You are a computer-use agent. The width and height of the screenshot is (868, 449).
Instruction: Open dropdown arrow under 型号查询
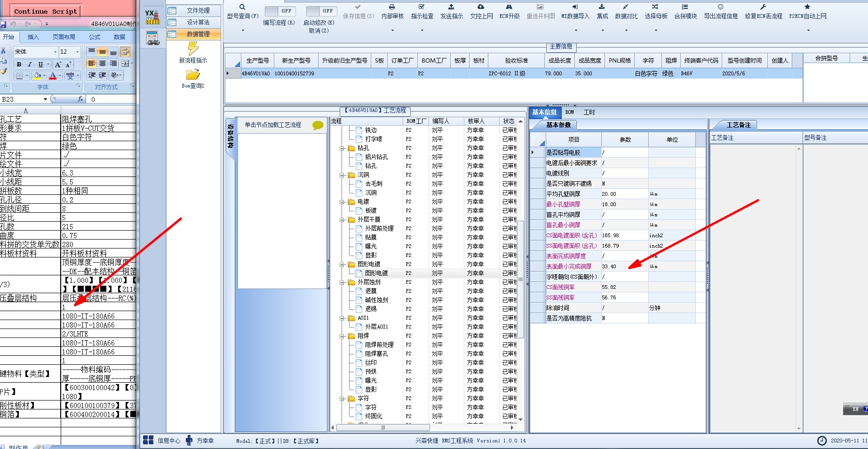click(x=243, y=31)
